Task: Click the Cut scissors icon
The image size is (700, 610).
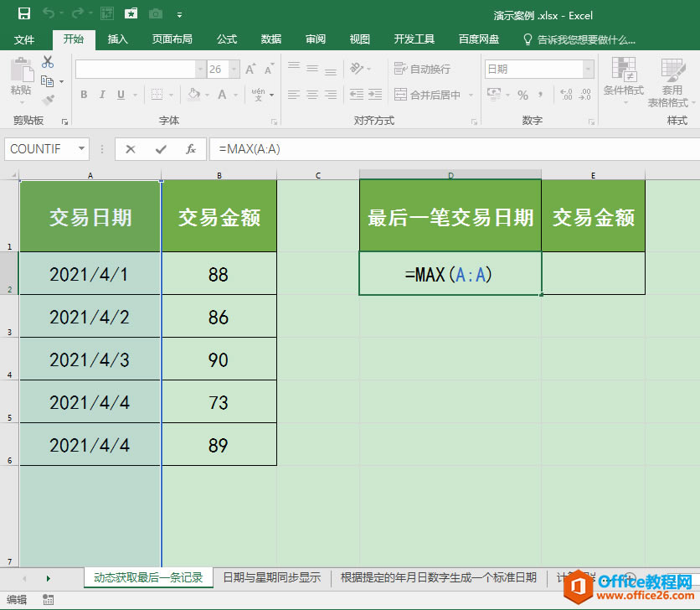Action: [x=48, y=62]
